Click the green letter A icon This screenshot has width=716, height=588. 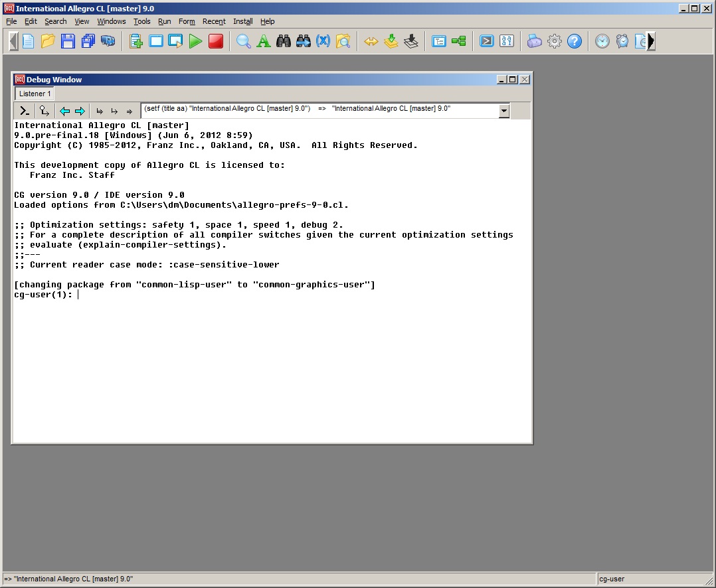pyautogui.click(x=264, y=41)
